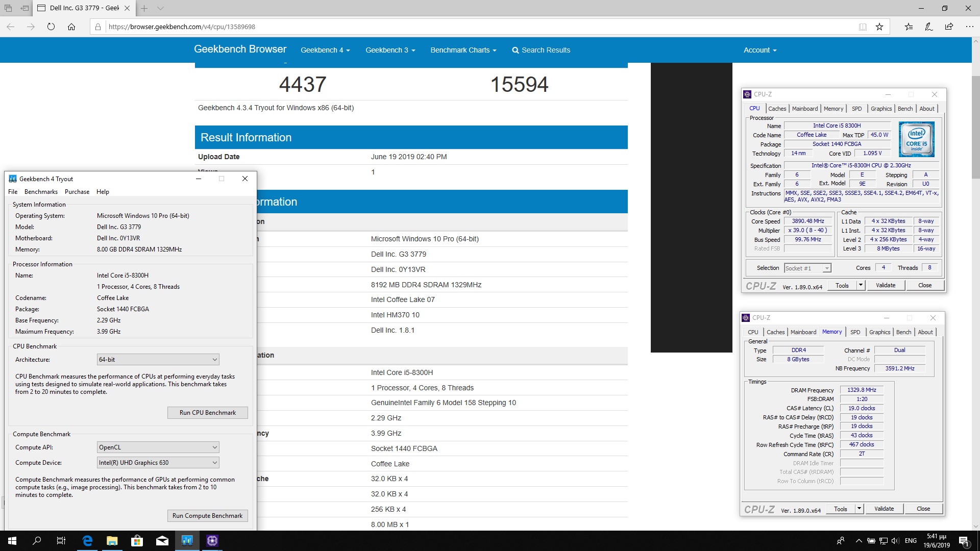Open Search Results link
Screen dimensions: 980x551
click(541, 50)
